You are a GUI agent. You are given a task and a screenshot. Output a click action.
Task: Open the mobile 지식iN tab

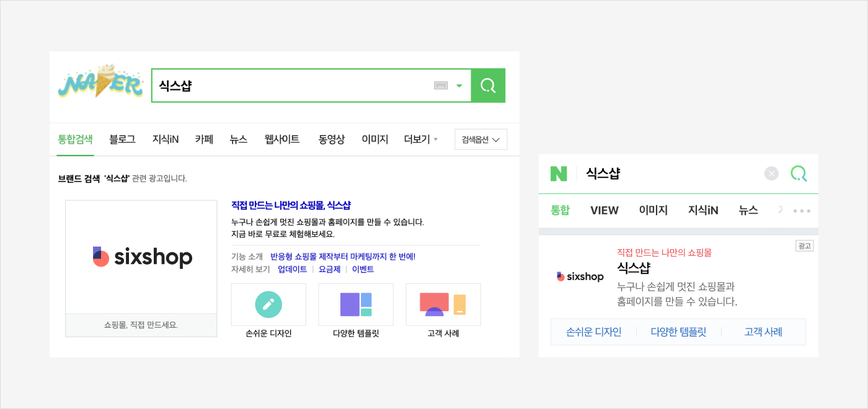click(x=703, y=210)
